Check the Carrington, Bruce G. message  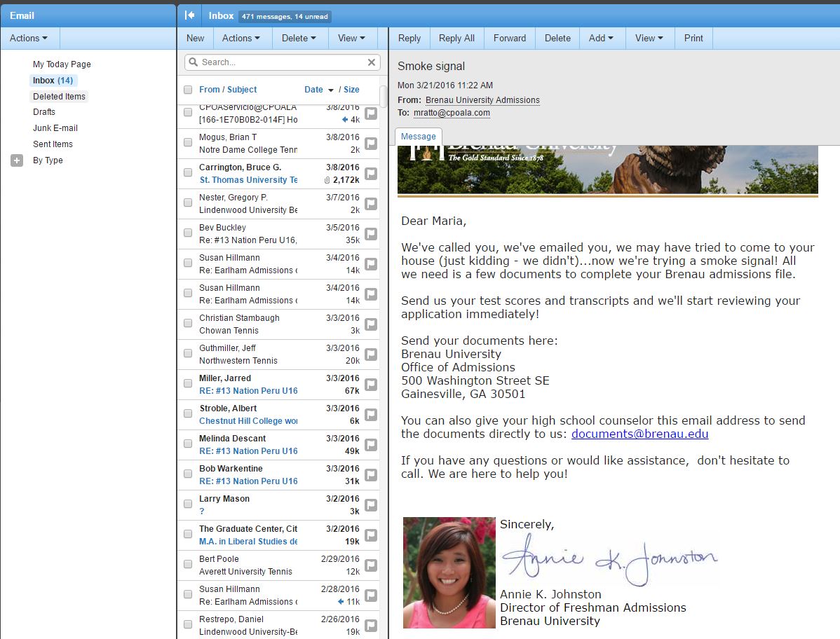(188, 172)
